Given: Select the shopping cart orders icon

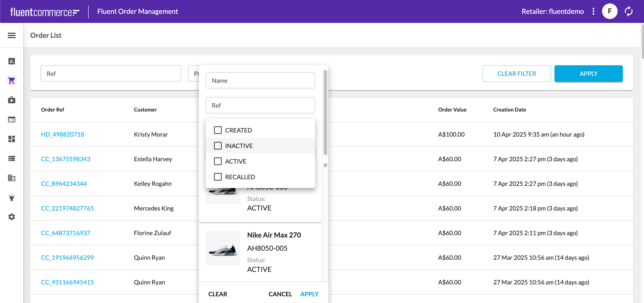Looking at the screenshot, I should point(11,80).
